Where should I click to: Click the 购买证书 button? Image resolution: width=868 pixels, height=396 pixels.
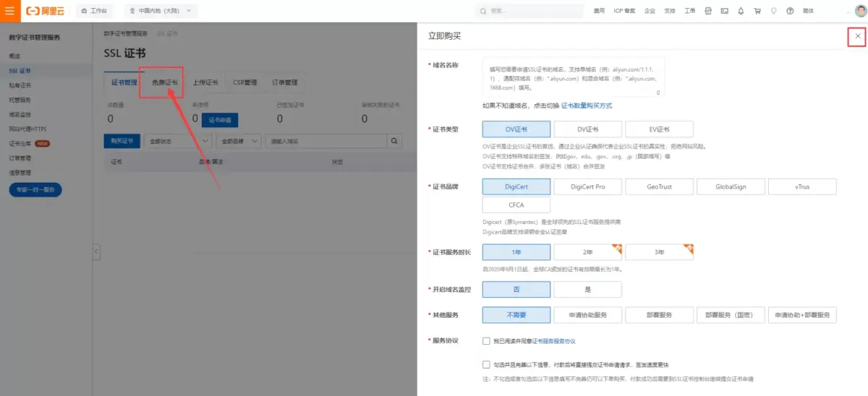[x=122, y=141]
